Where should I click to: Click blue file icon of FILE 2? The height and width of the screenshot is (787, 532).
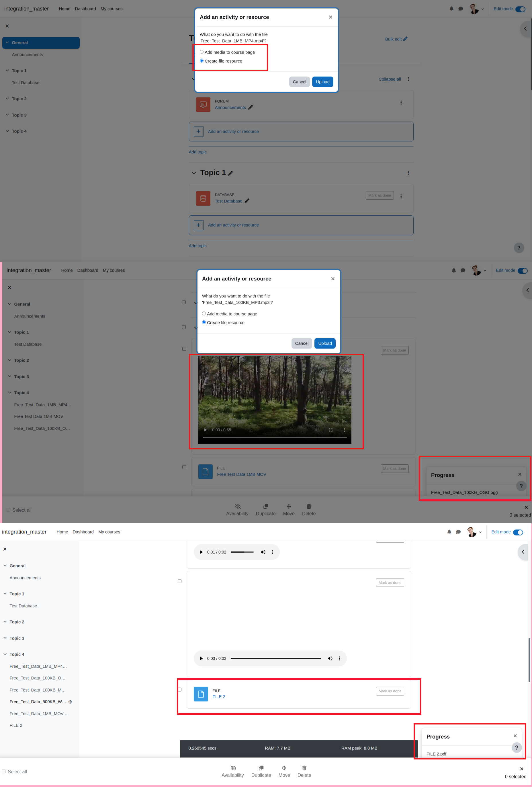(x=201, y=694)
